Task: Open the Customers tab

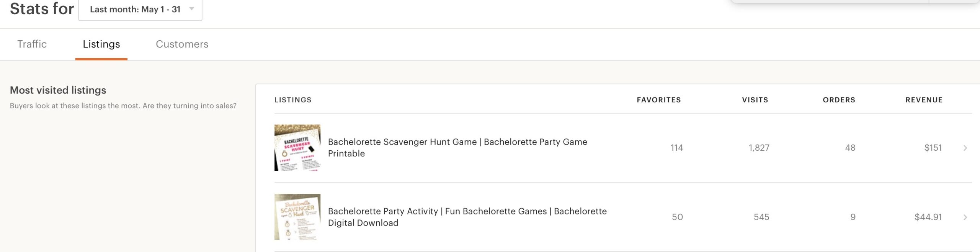Action: (x=182, y=44)
